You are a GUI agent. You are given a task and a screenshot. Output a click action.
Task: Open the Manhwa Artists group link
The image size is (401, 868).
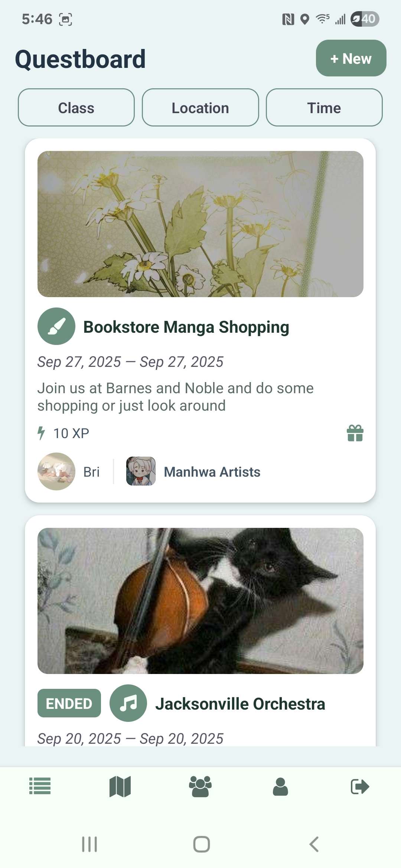point(212,472)
